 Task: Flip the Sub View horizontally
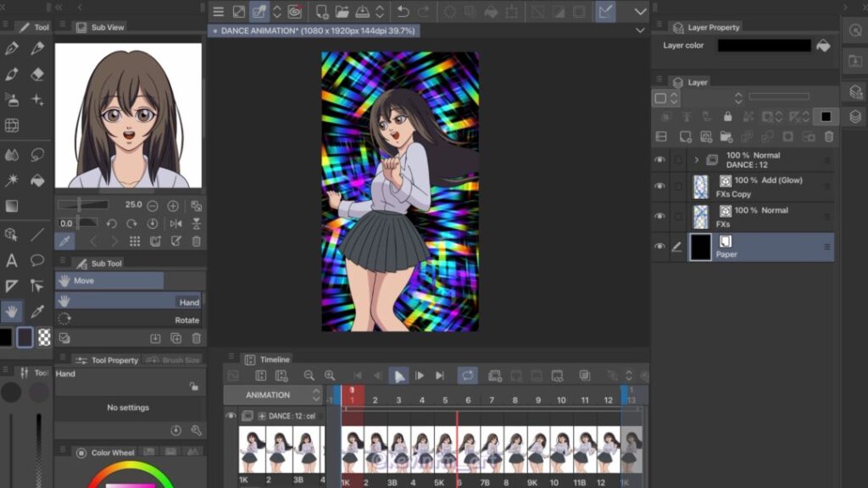coord(176,224)
